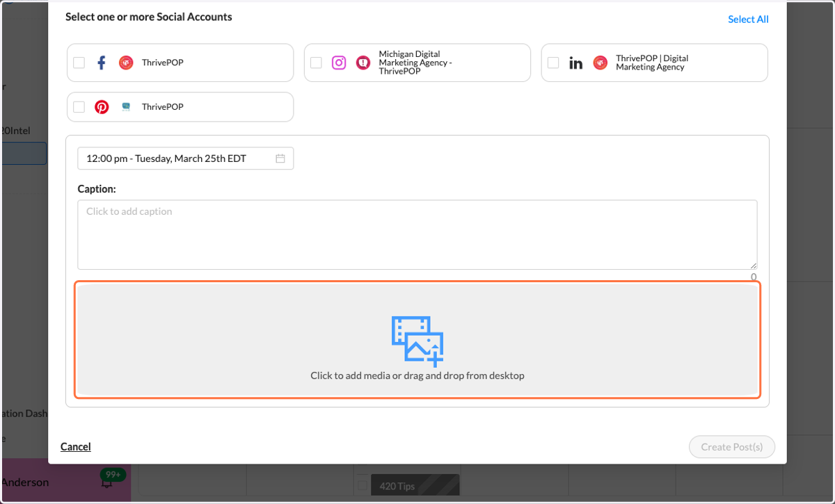Image resolution: width=835 pixels, height=504 pixels.
Task: Open the calendar icon in date field
Action: (280, 158)
